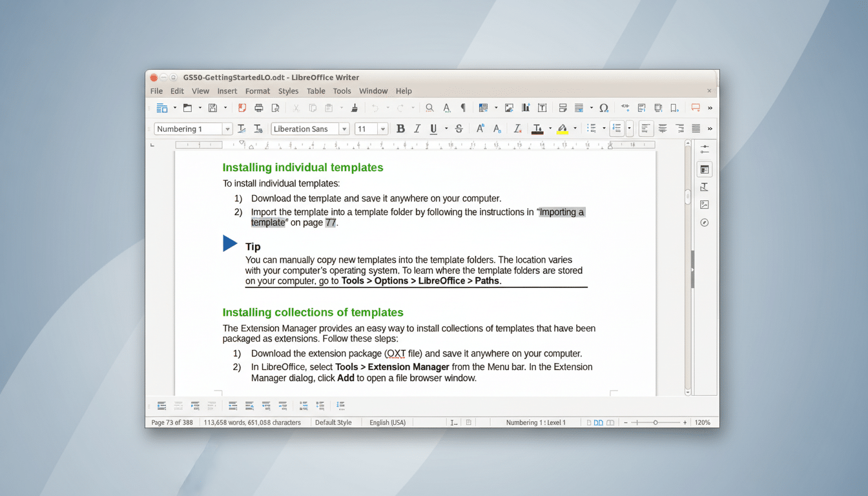Export the document directly as PDF
The width and height of the screenshot is (868, 496).
point(241,108)
